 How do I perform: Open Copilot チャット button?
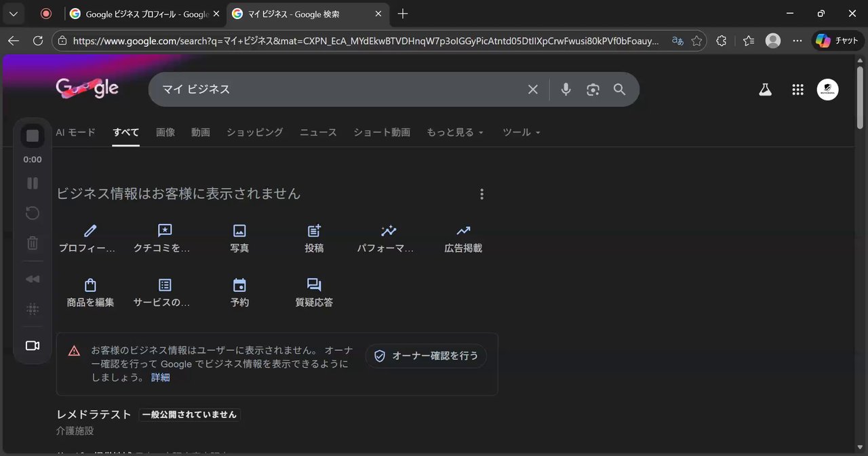point(838,41)
